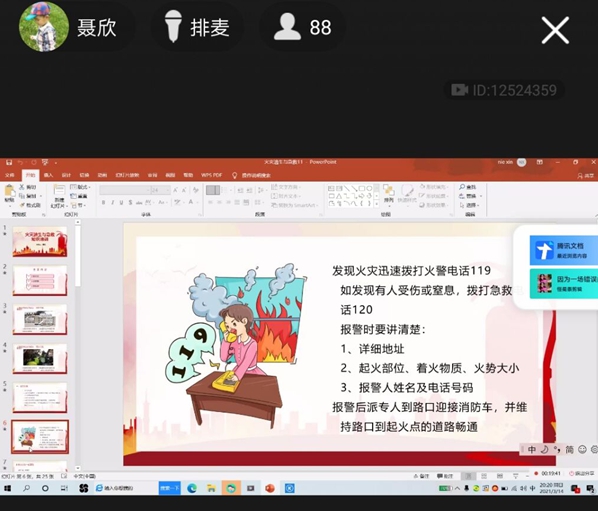Switch to Normal view icon in status bar
Screen dimensions: 598x511
pyautogui.click(x=468, y=476)
